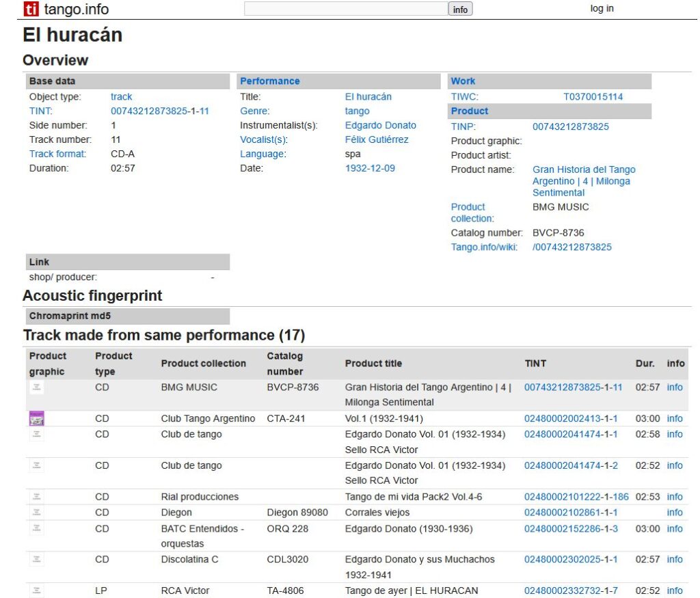Click product graphic icon in BMG MUSIC row
Screen dimensions: 700x598
37,387
